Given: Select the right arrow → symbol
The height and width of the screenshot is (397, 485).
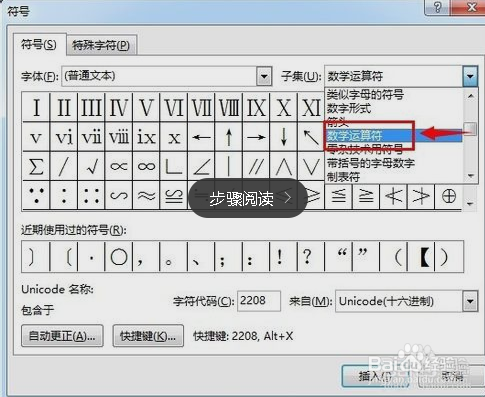Looking at the screenshot, I should [x=256, y=137].
